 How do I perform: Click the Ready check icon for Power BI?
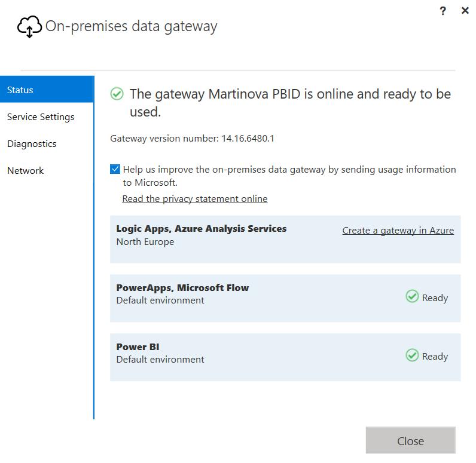coord(412,355)
